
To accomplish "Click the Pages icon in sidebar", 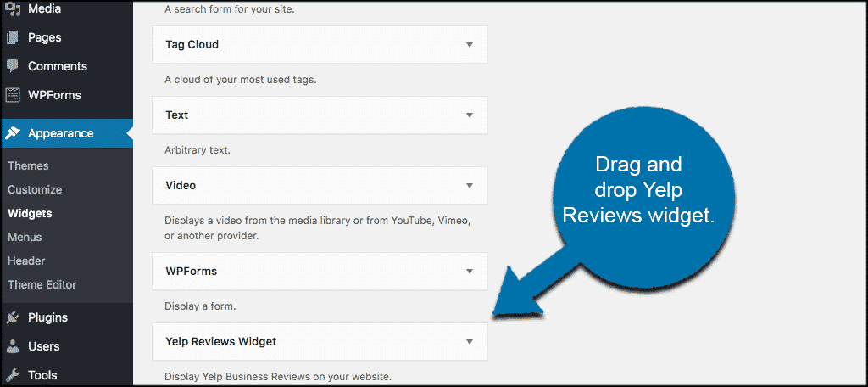I will tap(12, 37).
